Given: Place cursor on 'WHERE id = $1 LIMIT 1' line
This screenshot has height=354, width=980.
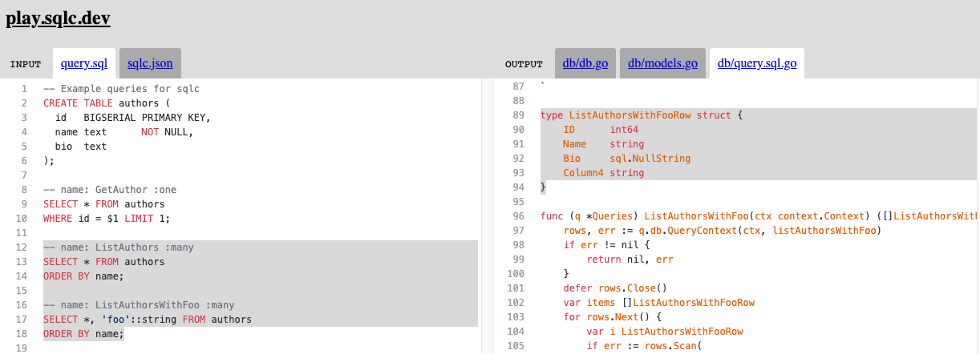Looking at the screenshot, I should pos(107,219).
